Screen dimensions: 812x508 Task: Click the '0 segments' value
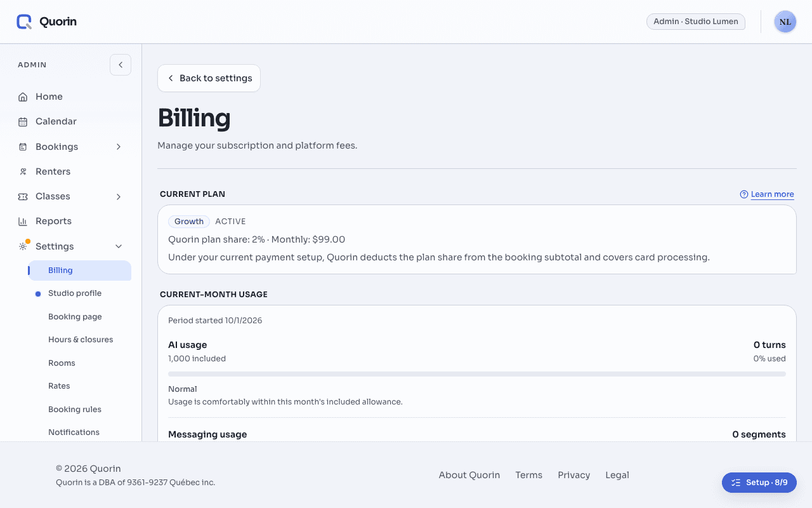point(759,434)
